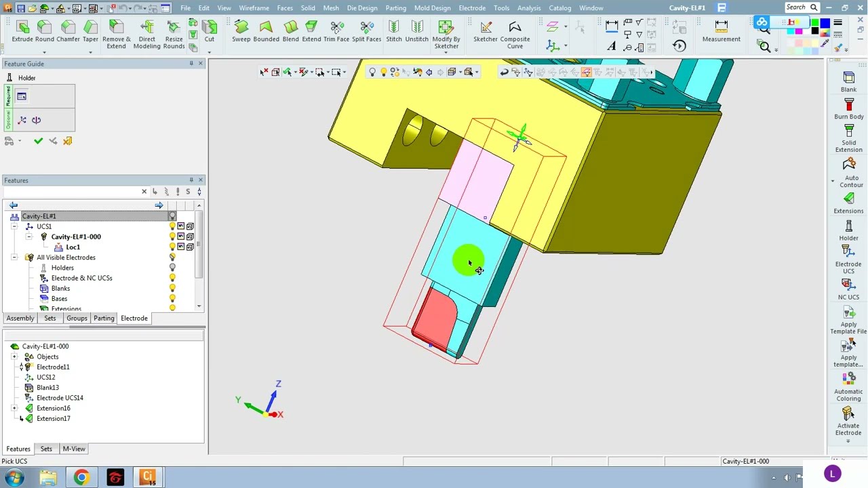This screenshot has width=868, height=488.
Task: Toggle visibility bulb for Blanks
Action: (172, 288)
